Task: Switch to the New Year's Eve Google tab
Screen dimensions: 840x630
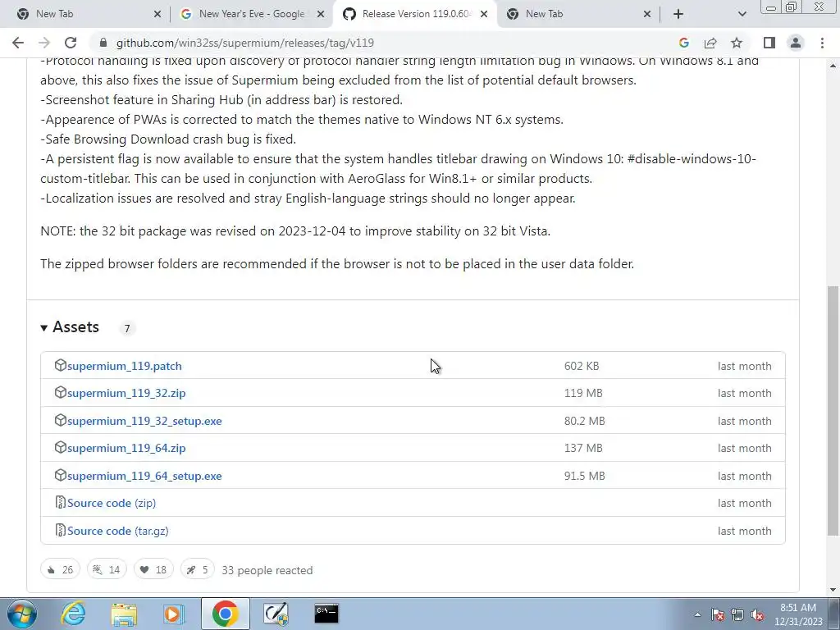Action: [x=252, y=14]
